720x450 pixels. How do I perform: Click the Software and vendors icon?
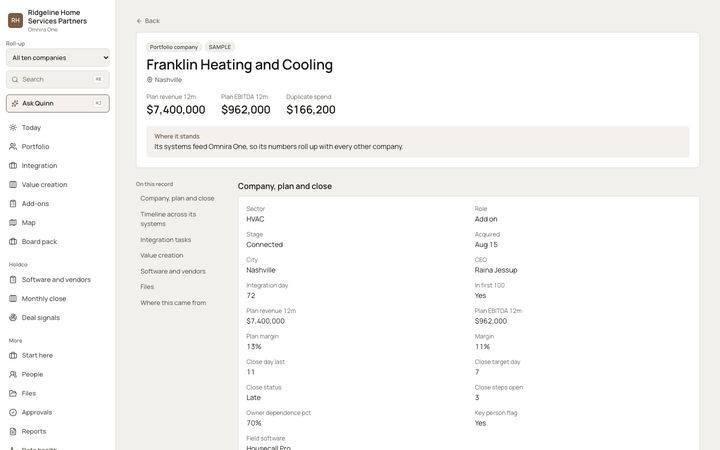click(x=13, y=280)
